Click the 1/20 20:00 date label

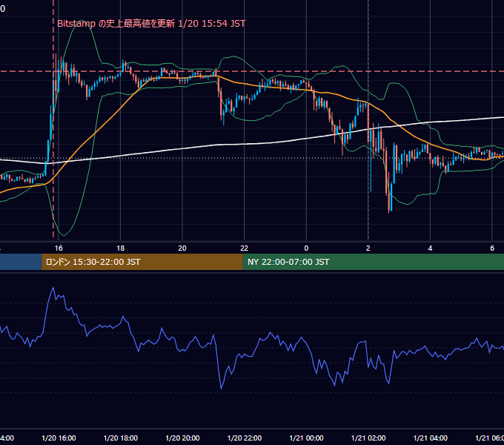182,438
